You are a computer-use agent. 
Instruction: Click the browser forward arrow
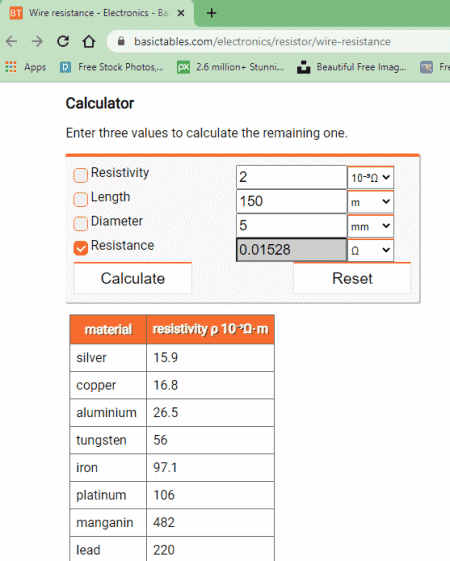[37, 42]
